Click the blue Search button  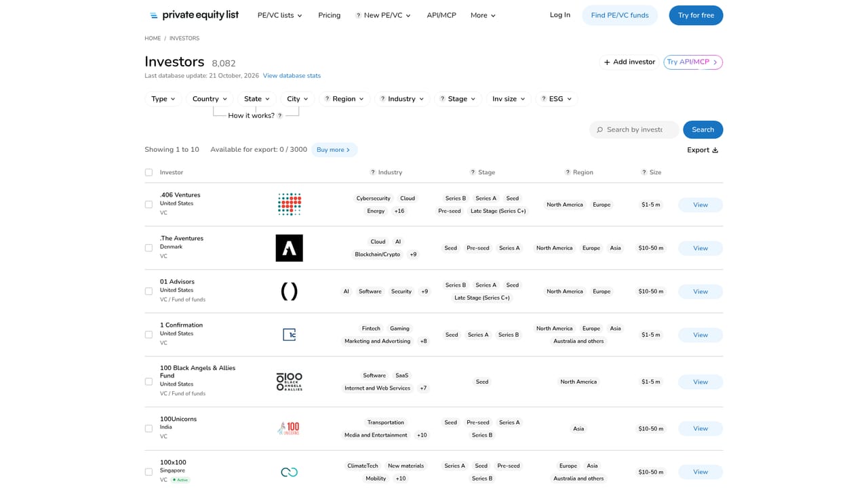point(703,129)
